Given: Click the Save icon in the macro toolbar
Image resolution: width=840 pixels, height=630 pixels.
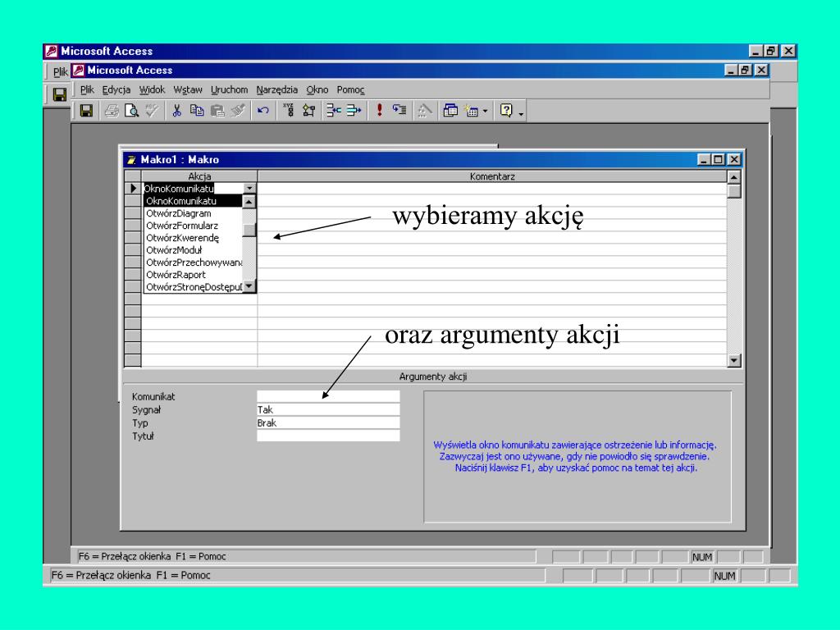Looking at the screenshot, I should (x=86, y=111).
